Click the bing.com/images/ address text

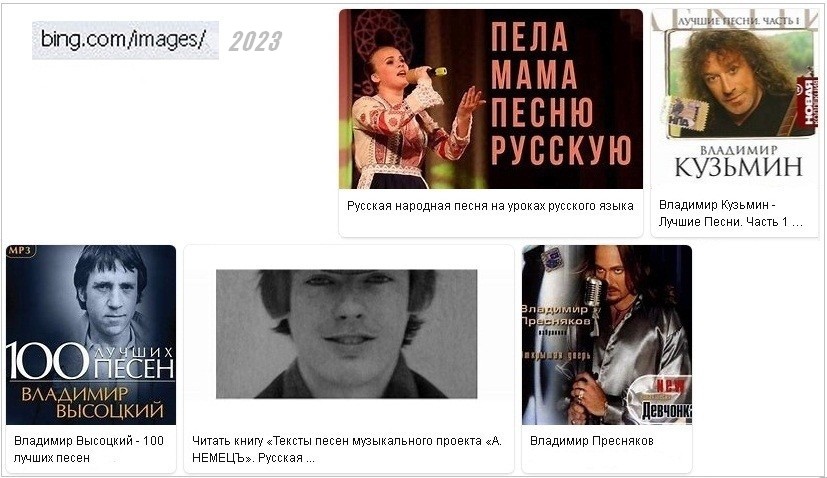point(124,40)
